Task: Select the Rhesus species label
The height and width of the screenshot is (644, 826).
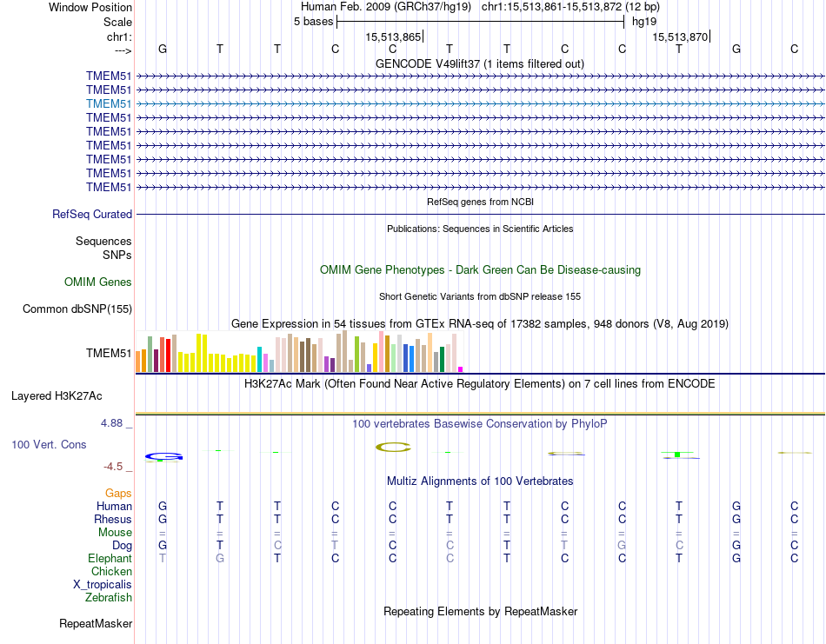Action: (113, 519)
